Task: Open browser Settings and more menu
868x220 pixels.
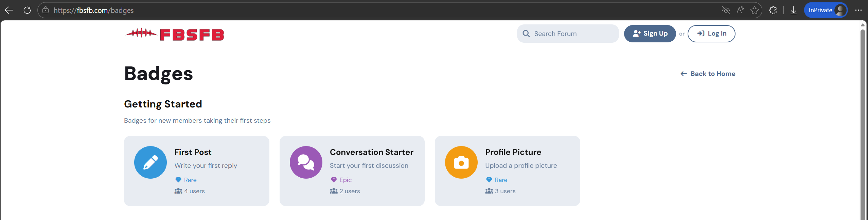Action: click(858, 10)
